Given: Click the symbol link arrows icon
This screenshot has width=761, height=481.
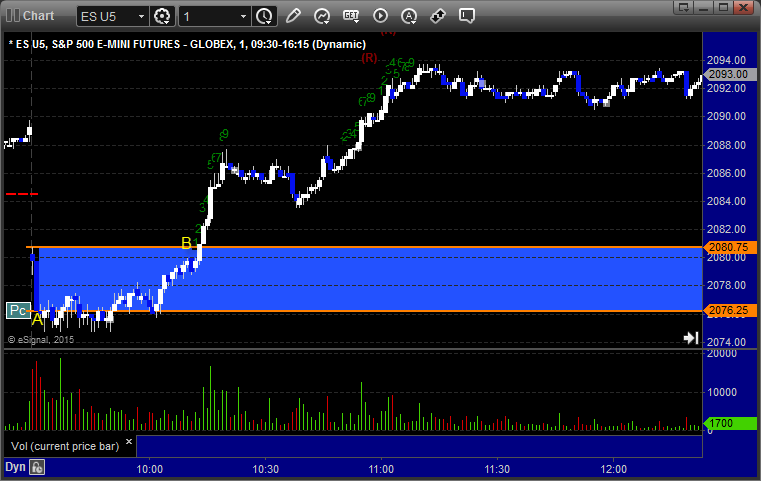Looking at the screenshot, I should pyautogui.click(x=438, y=16).
